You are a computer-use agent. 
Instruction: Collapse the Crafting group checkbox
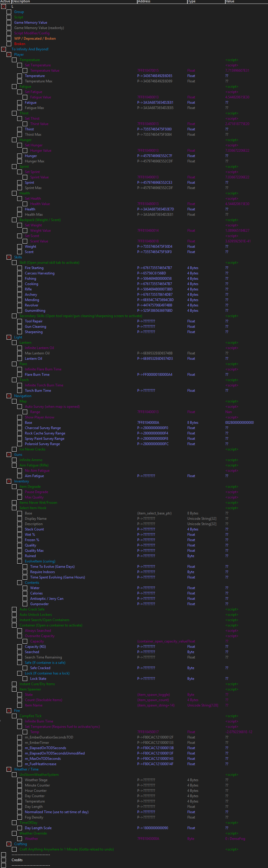point(9,844)
